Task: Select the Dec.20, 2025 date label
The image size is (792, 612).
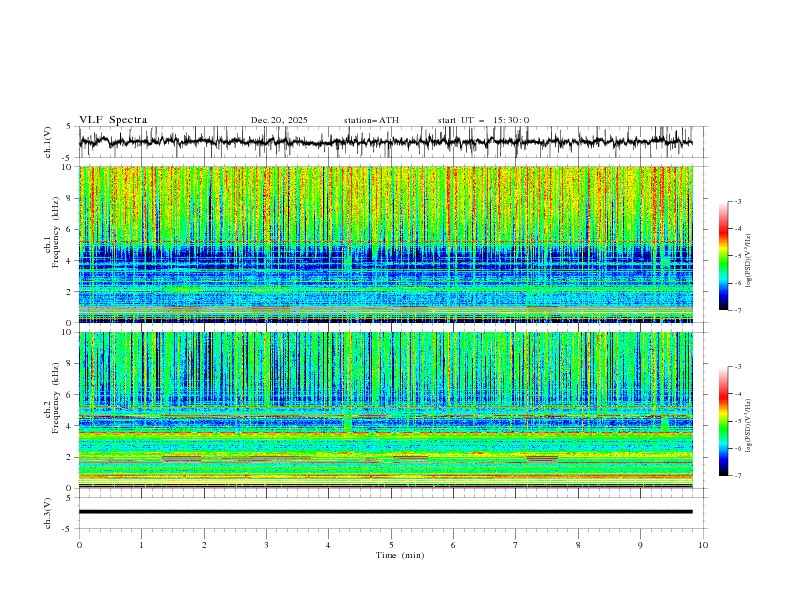Action: coord(279,120)
